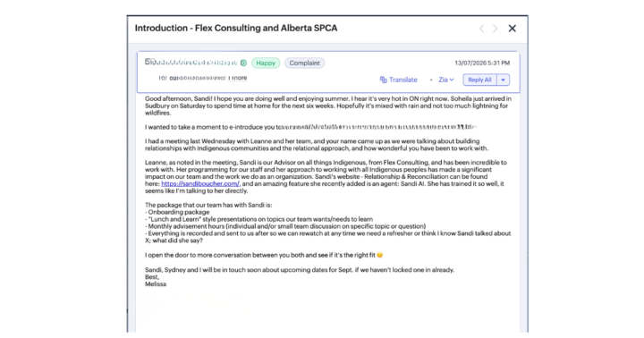Click the sender channel icon
644x338 pixels.
pos(148,62)
